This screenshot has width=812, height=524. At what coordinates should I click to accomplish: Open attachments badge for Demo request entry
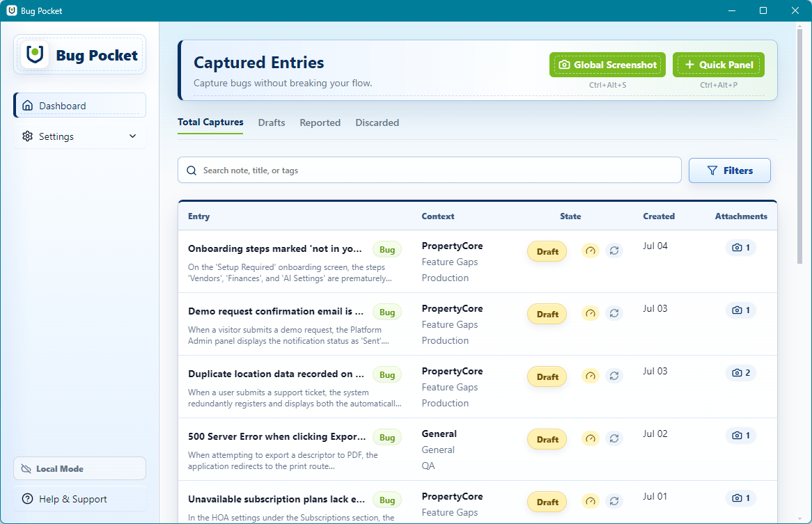pos(741,310)
